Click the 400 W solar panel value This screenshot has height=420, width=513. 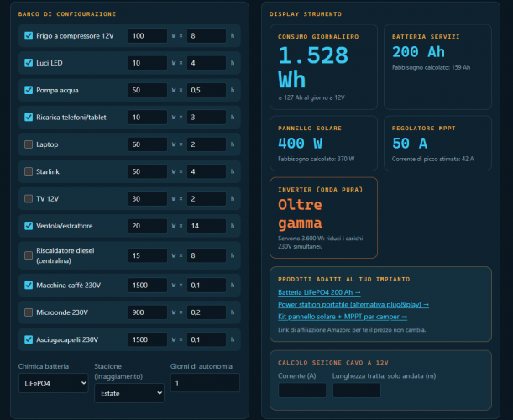(x=300, y=144)
